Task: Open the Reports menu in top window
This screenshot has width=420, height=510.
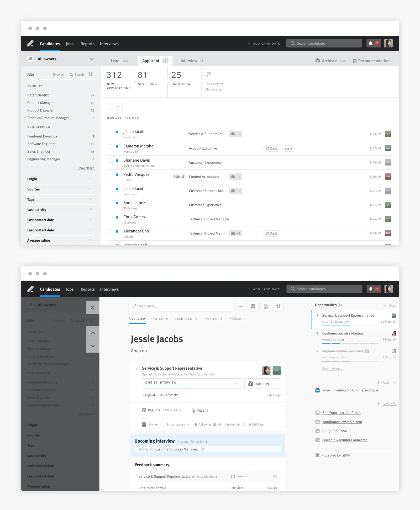Action: [x=87, y=44]
